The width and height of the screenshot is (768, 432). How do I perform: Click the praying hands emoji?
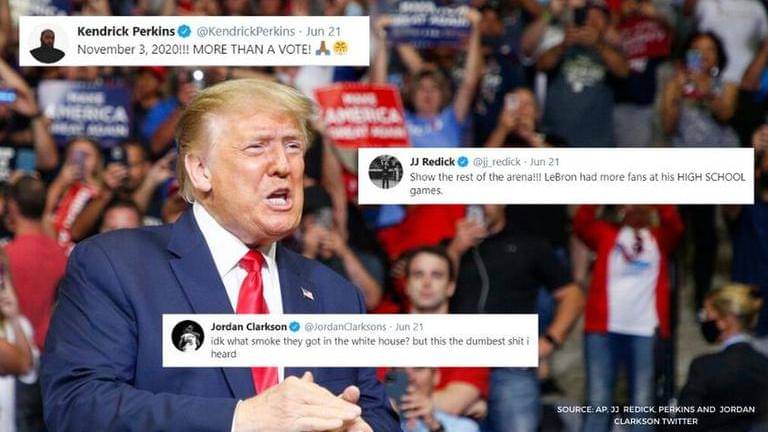[x=322, y=48]
